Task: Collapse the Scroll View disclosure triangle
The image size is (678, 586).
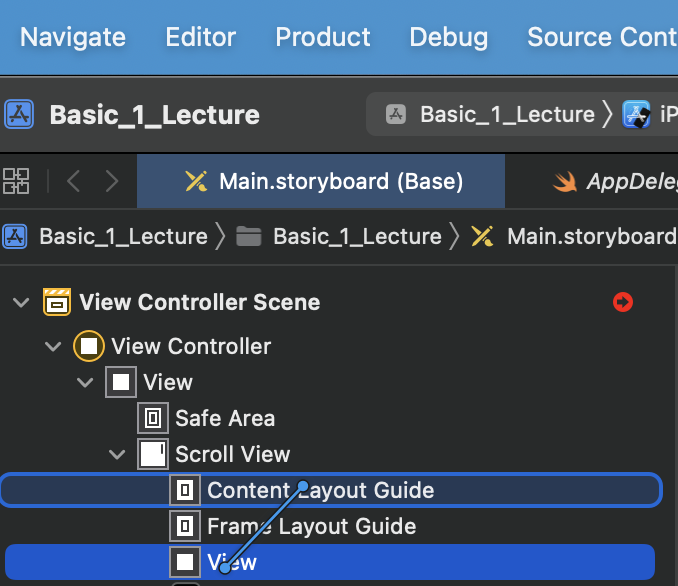Action: point(117,454)
